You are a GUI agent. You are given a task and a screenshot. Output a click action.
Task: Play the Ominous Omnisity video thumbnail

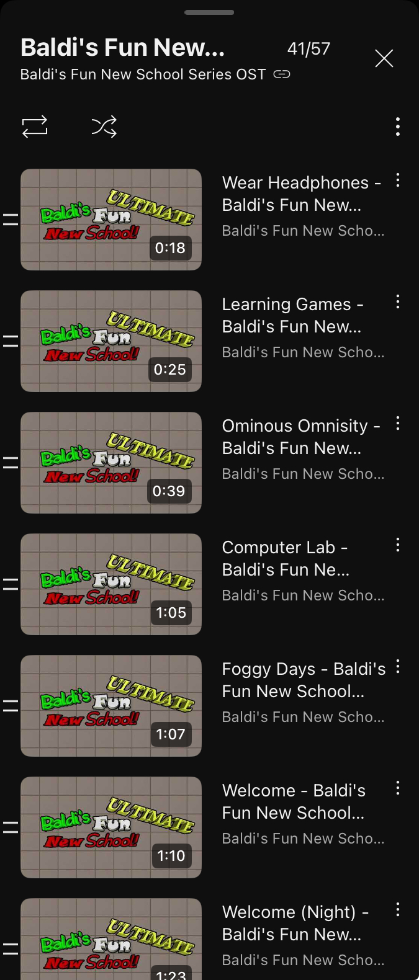[111, 463]
